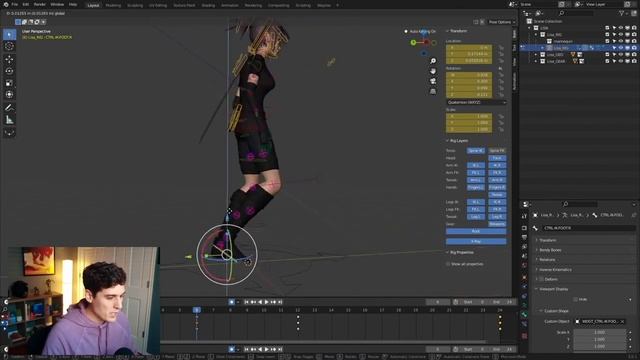The width and height of the screenshot is (640, 360).
Task: Open the Quaternion rotation mode dropdown
Action: tap(476, 102)
